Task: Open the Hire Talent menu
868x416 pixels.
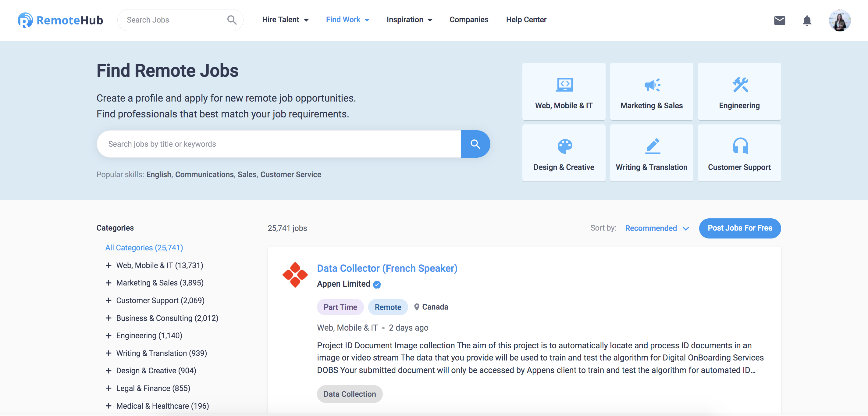Action: (x=285, y=20)
